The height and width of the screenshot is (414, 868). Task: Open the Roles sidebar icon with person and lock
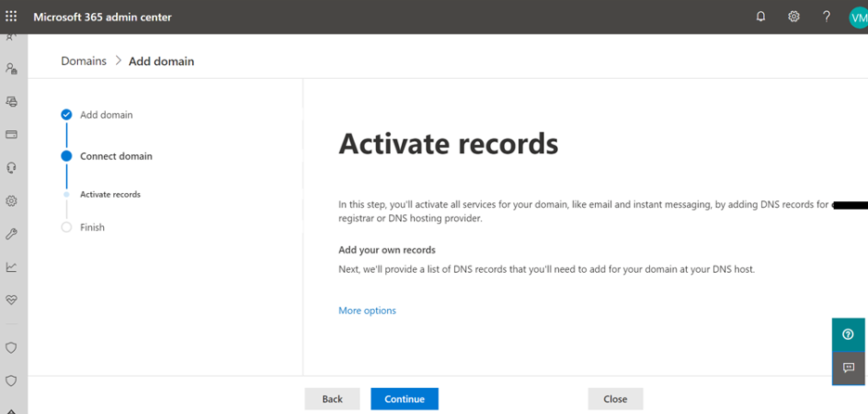(11, 69)
